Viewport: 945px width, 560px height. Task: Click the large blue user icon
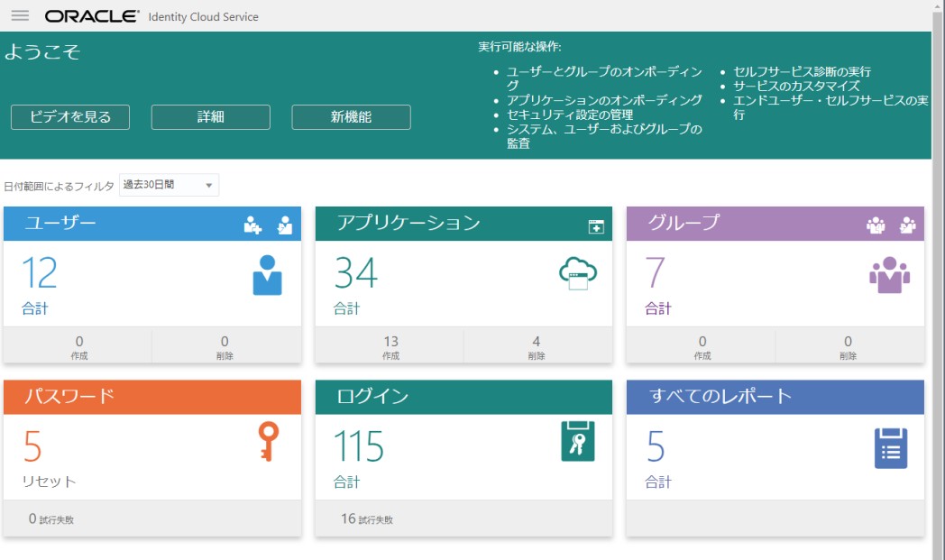click(x=267, y=275)
